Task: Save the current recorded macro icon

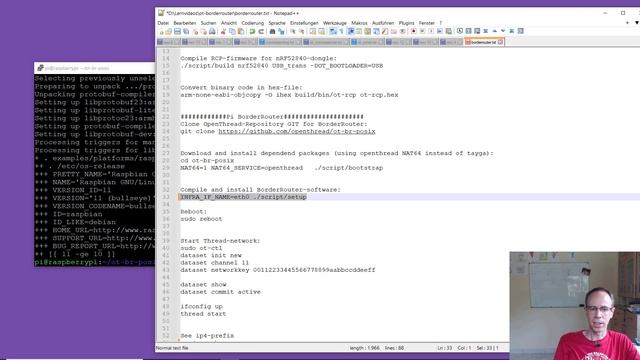Action: coord(449,31)
